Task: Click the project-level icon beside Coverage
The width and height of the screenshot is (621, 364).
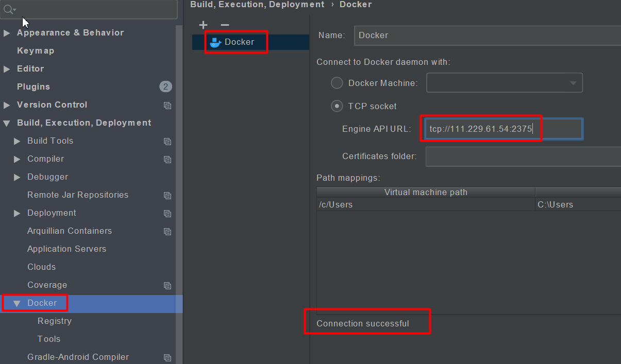Action: 167,285
